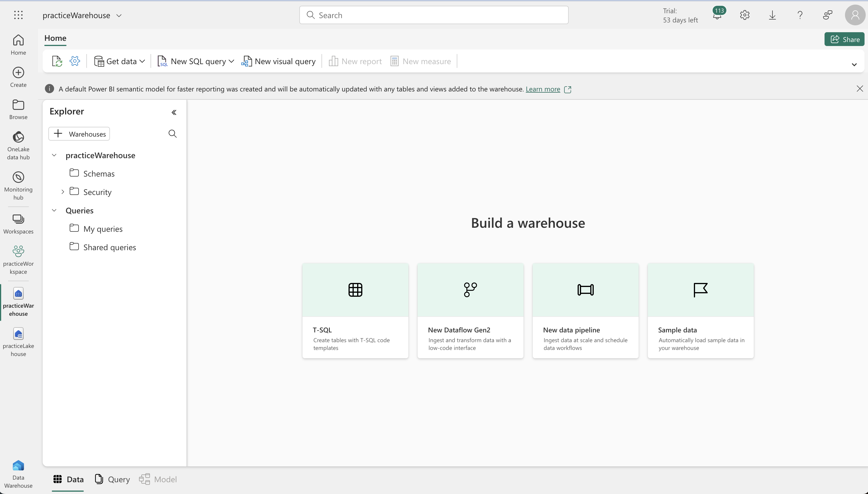868x494 pixels.
Task: Expand the ribbon chevron at right
Action: coord(854,64)
